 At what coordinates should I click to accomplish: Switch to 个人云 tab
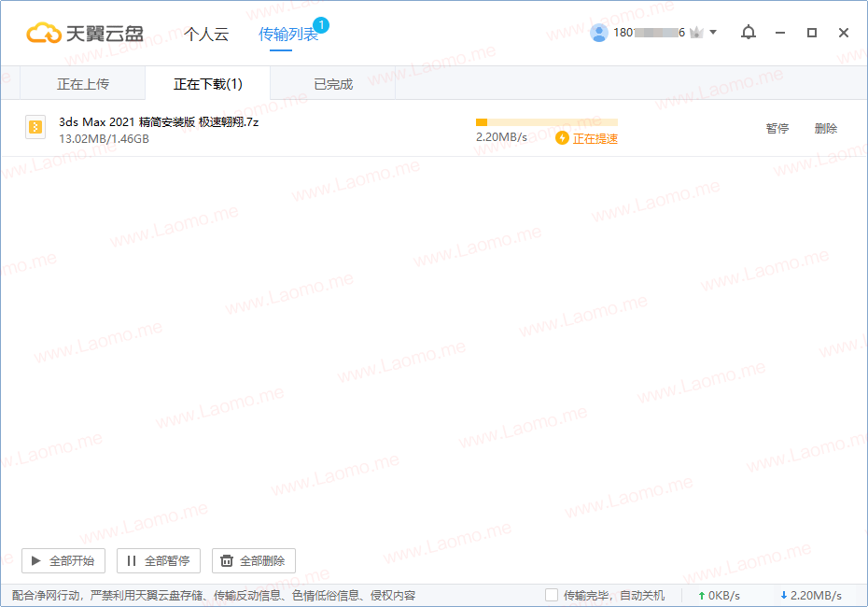pos(206,34)
